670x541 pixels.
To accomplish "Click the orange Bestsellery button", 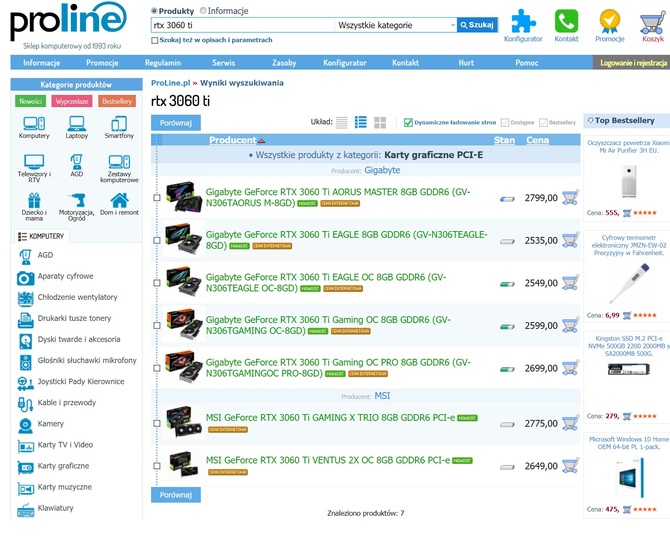I will 117,101.
